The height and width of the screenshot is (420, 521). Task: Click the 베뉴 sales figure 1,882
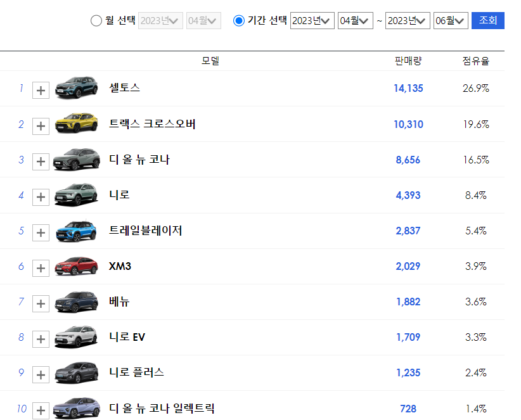point(408,302)
